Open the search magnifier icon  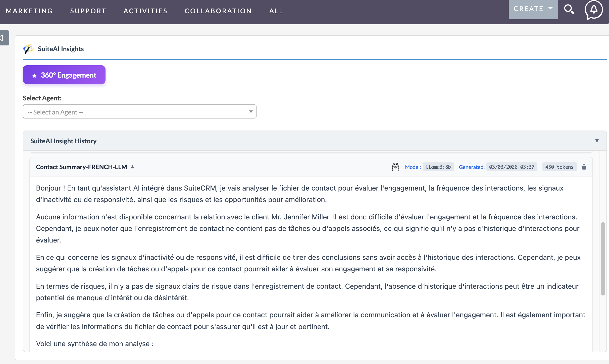[x=569, y=10]
